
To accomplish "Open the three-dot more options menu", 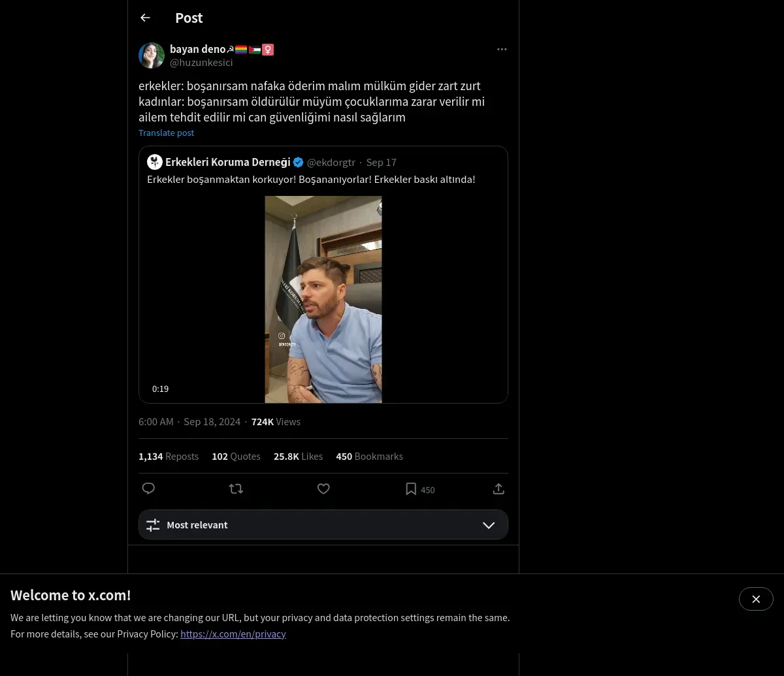I will 502,49.
